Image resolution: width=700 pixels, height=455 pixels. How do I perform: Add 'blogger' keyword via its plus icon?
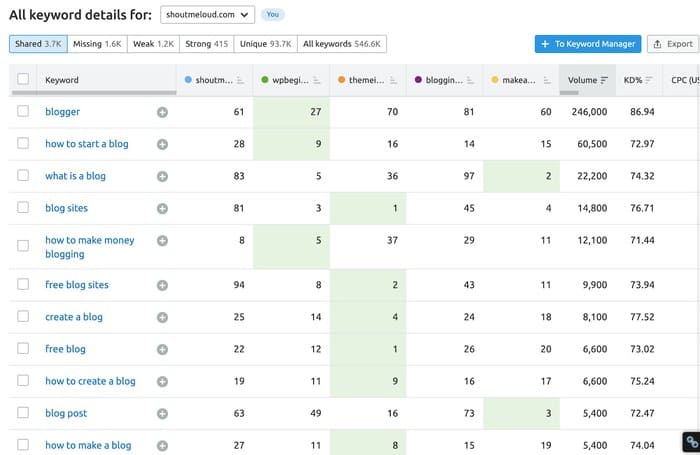click(162, 112)
